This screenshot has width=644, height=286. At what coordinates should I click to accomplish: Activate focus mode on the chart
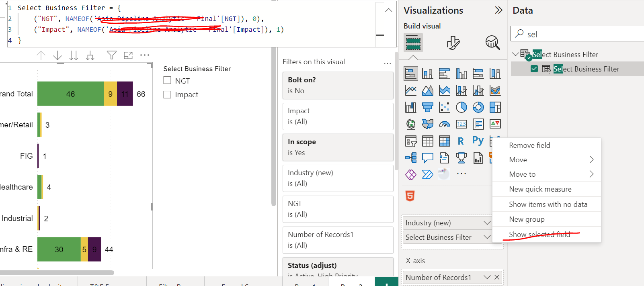128,55
